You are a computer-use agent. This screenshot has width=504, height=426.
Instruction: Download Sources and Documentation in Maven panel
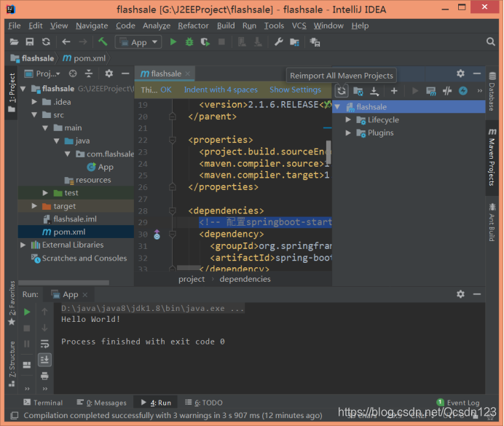[374, 91]
